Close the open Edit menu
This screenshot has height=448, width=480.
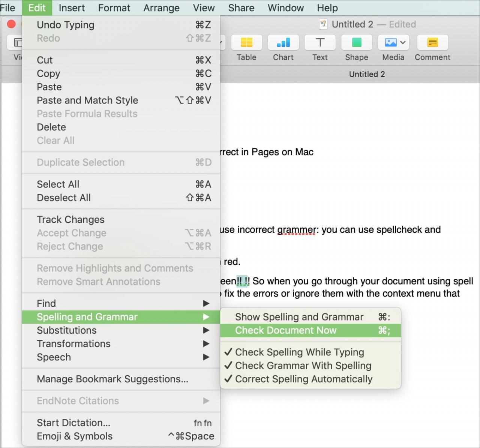pyautogui.click(x=37, y=8)
